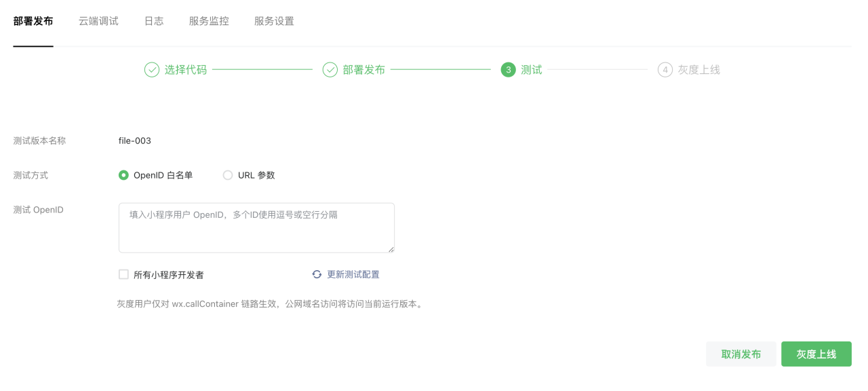The height and width of the screenshot is (391, 868).
Task: Click the 取消发布 button
Action: [741, 354]
